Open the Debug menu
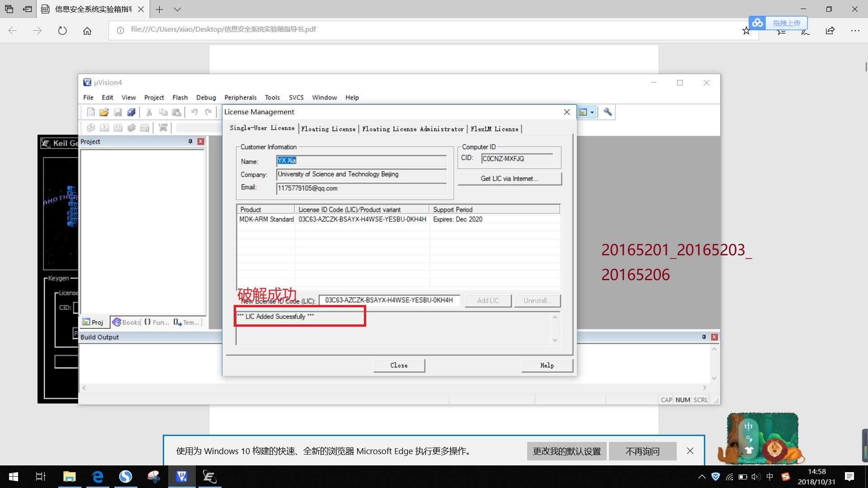 tap(206, 98)
